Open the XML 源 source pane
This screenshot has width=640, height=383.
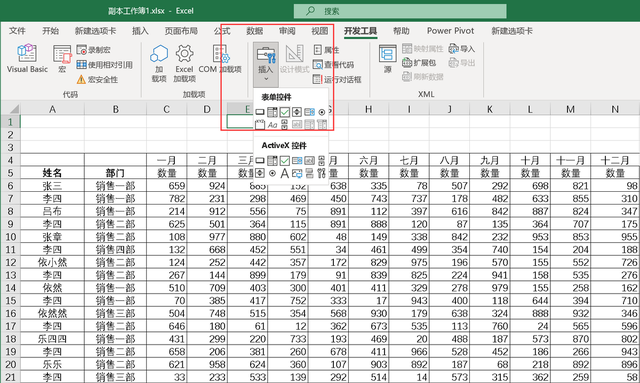[387, 59]
